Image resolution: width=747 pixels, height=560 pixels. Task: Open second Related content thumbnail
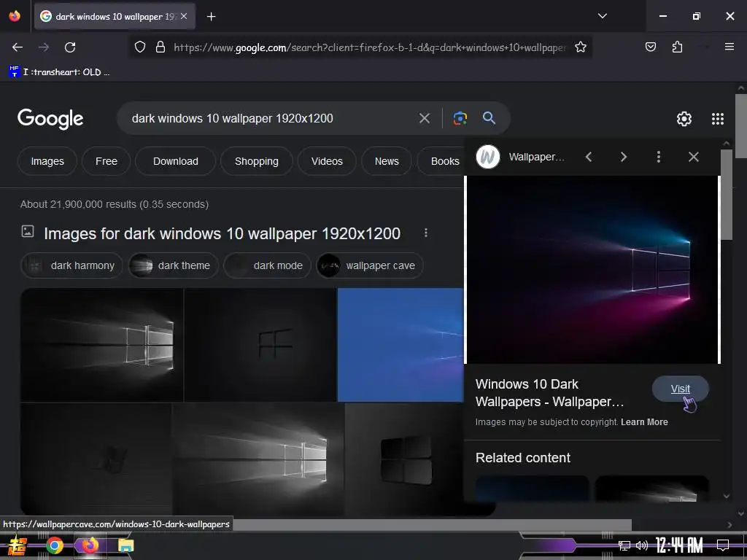pos(651,488)
